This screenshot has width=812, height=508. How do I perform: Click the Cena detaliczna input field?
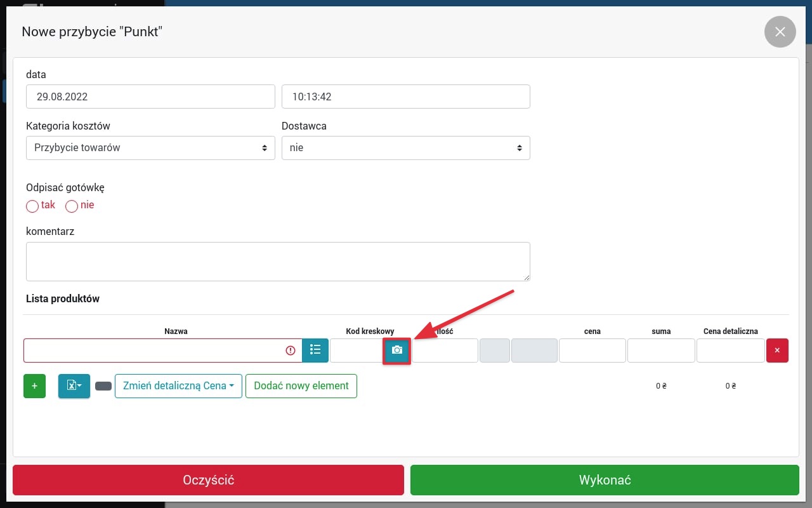pyautogui.click(x=730, y=351)
